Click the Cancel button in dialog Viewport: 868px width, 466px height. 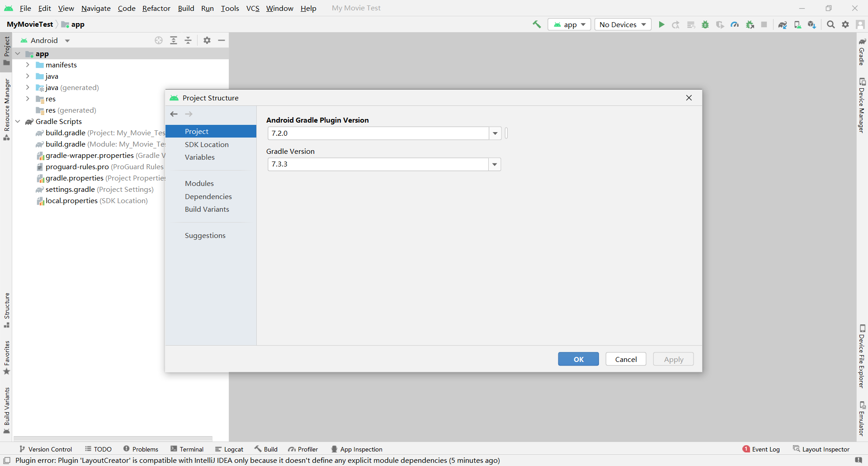(x=626, y=359)
